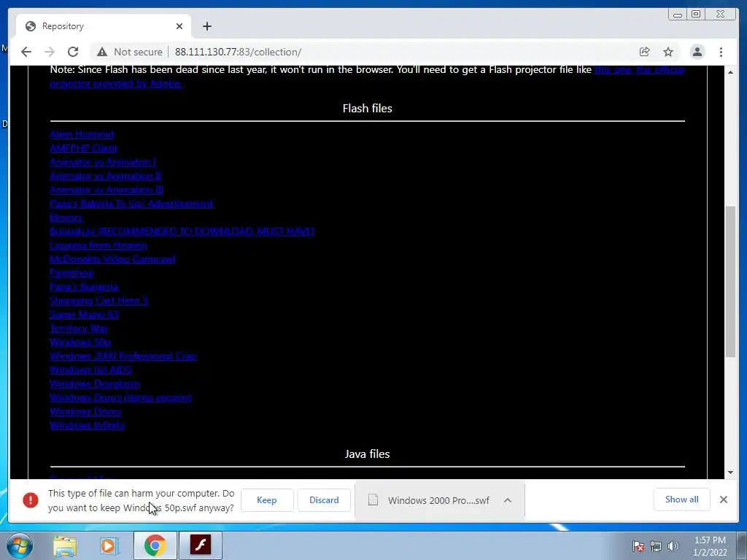Screen dimensions: 747x560
Task: Open the Windows 50p link
Action: (80, 342)
